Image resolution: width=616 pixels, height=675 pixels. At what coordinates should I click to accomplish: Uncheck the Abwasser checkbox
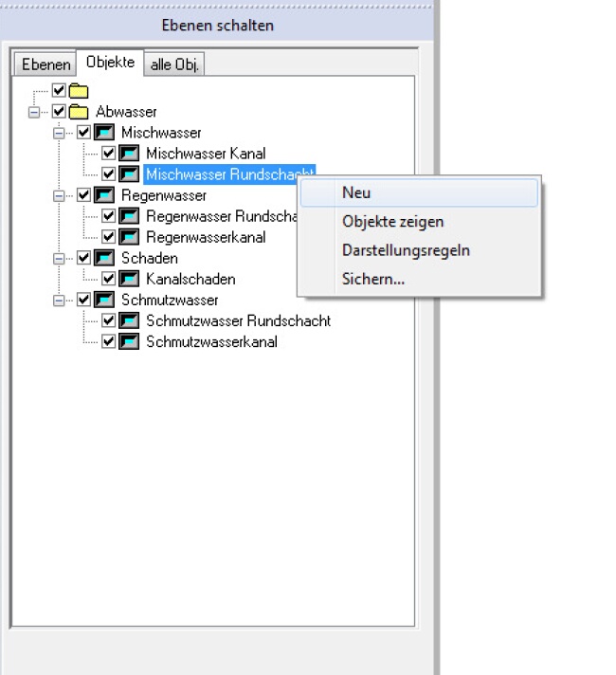point(59,112)
